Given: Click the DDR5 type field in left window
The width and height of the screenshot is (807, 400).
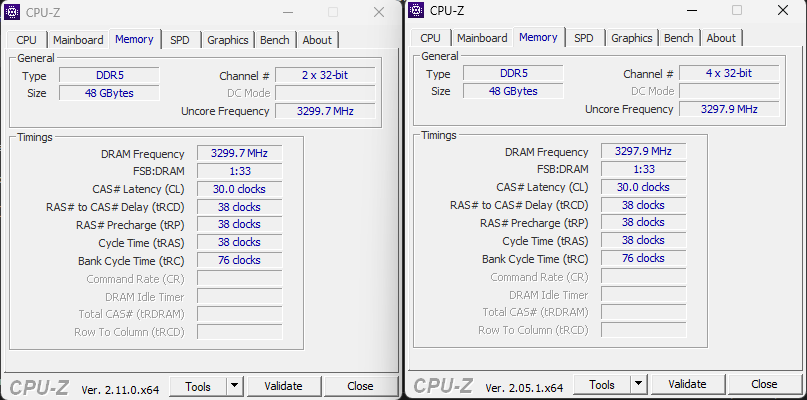Looking at the screenshot, I should [x=110, y=75].
